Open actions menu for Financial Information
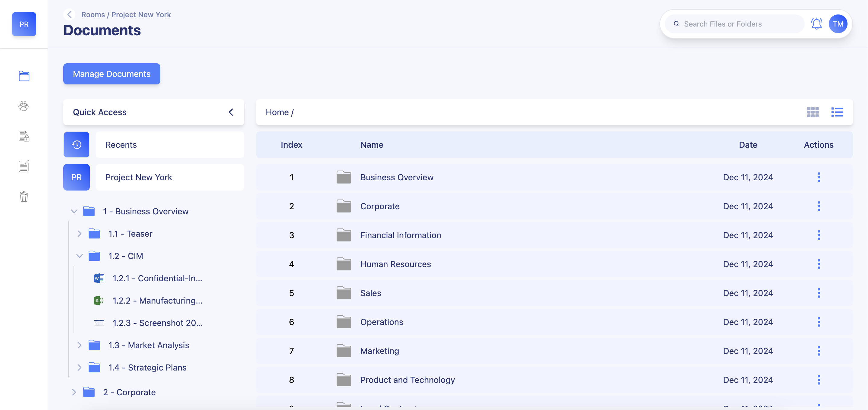Image resolution: width=868 pixels, height=410 pixels. (819, 235)
